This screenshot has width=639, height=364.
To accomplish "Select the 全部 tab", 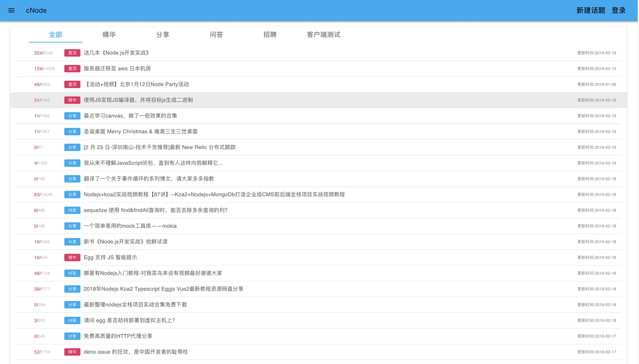I will pos(56,34).
